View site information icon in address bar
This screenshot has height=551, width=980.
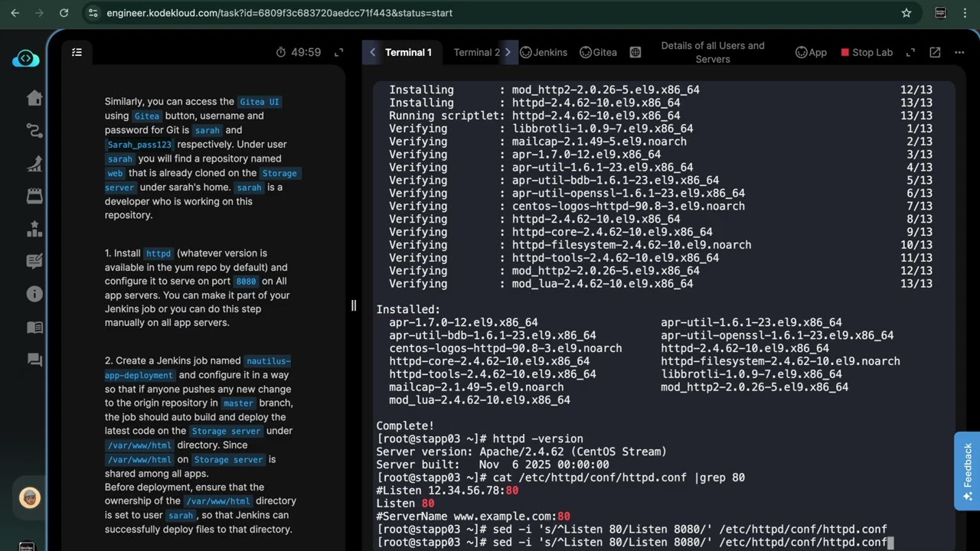[93, 13]
